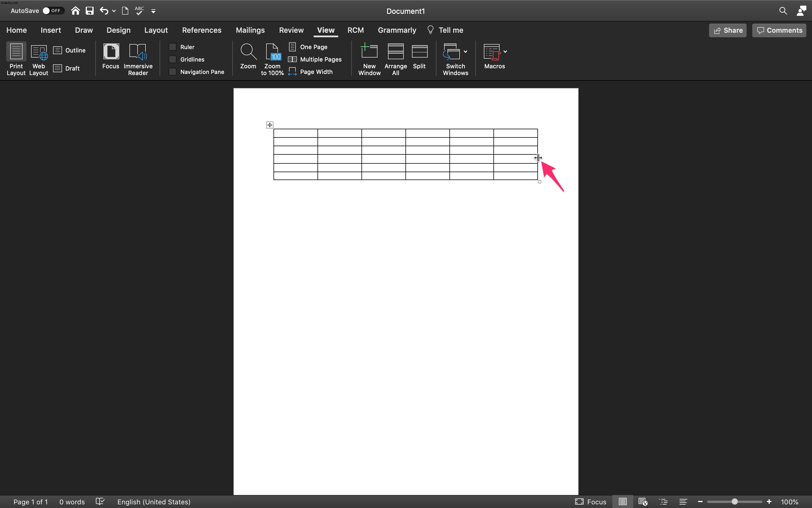Open the Draw tab
This screenshot has width=812, height=508.
(84, 30)
